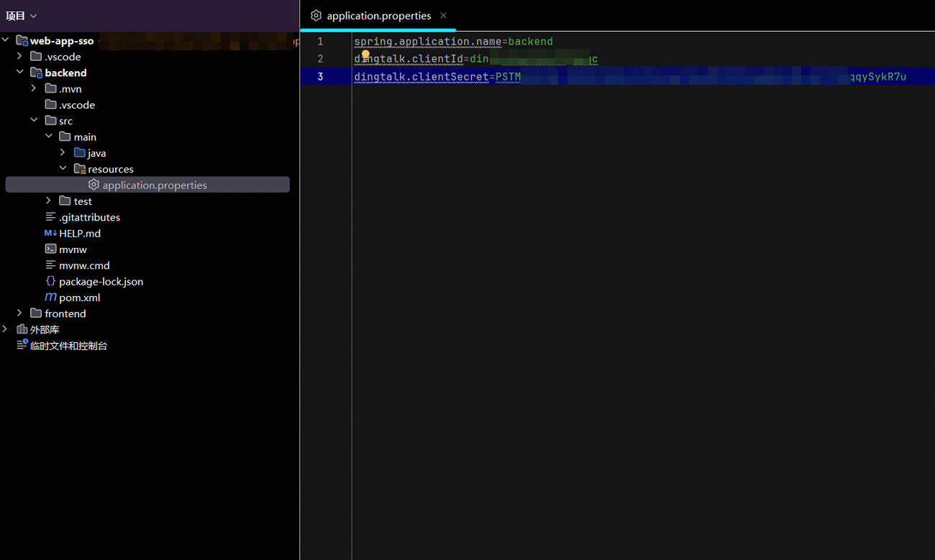Select the package-lock.json braces icon
The image size is (935, 560).
(50, 281)
